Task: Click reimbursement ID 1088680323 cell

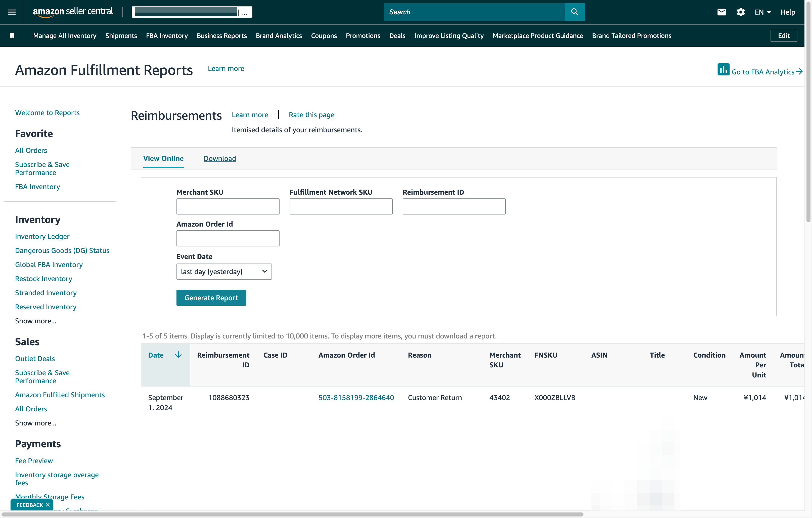Action: click(x=229, y=398)
